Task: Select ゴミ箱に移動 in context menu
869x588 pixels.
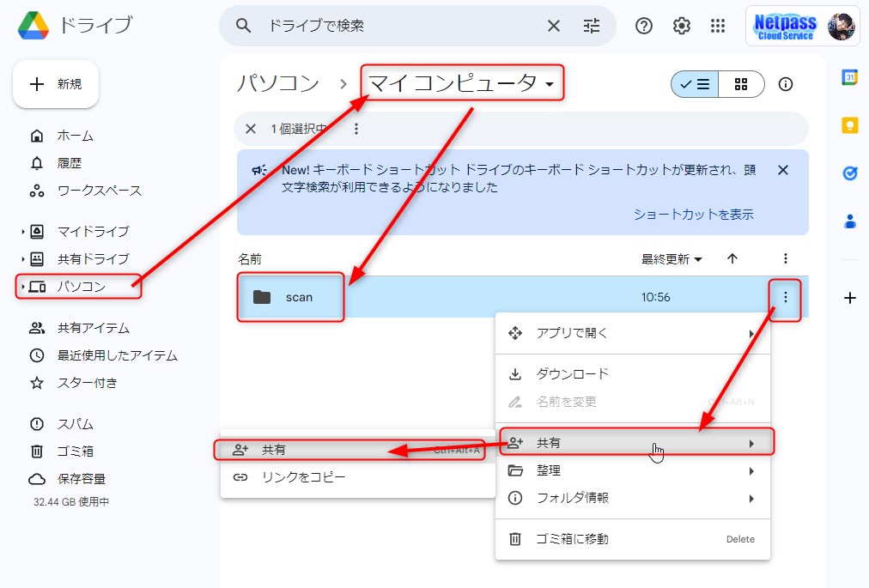Action: pyautogui.click(x=573, y=539)
